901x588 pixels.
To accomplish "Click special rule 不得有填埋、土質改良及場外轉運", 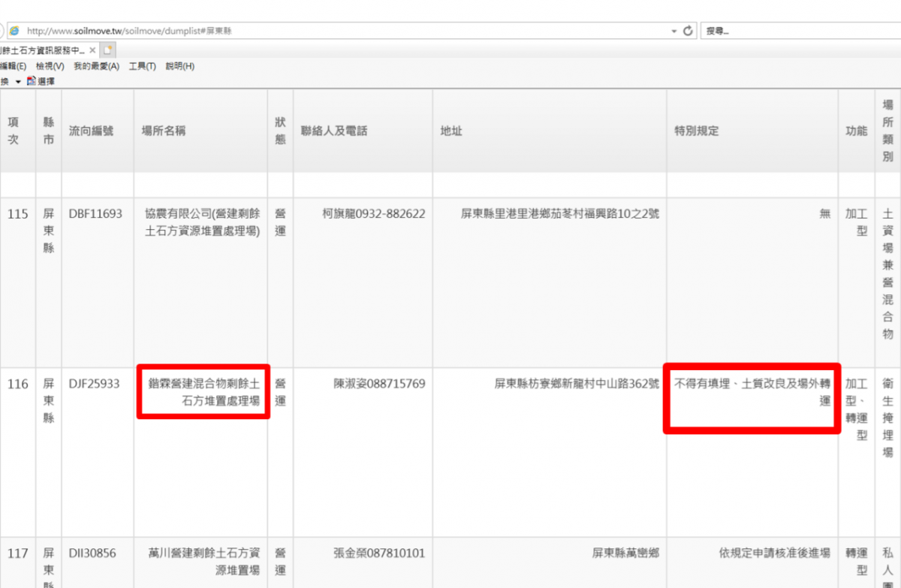I will [752, 393].
